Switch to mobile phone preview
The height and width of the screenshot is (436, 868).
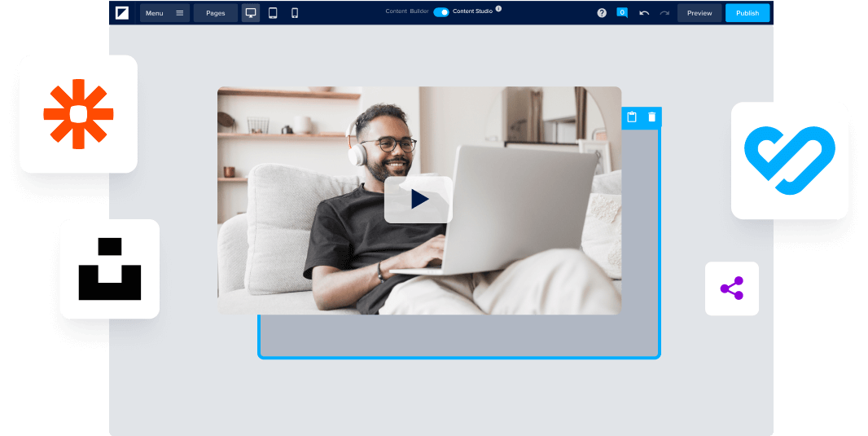point(295,13)
